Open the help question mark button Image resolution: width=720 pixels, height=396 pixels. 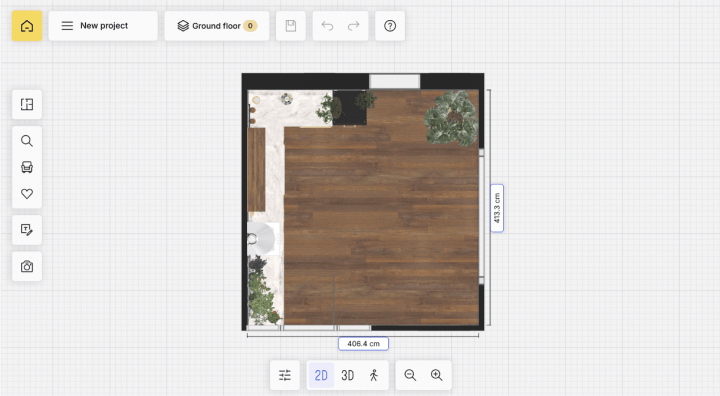coord(390,26)
